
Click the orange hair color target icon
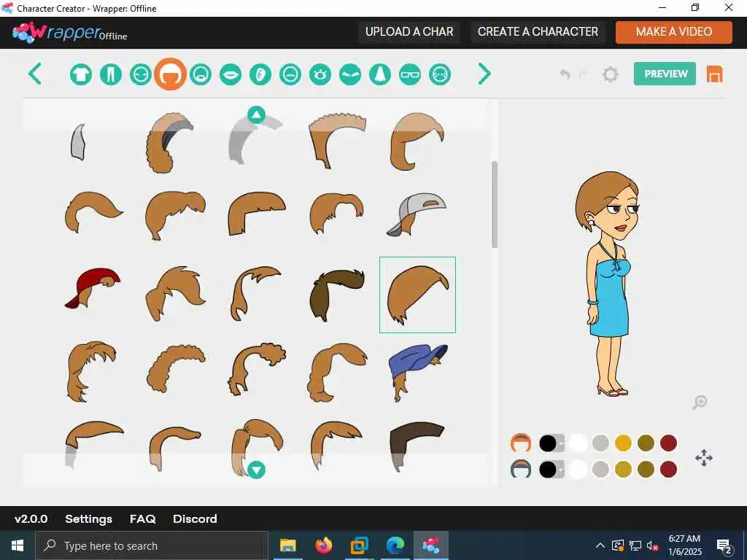pyautogui.click(x=521, y=443)
